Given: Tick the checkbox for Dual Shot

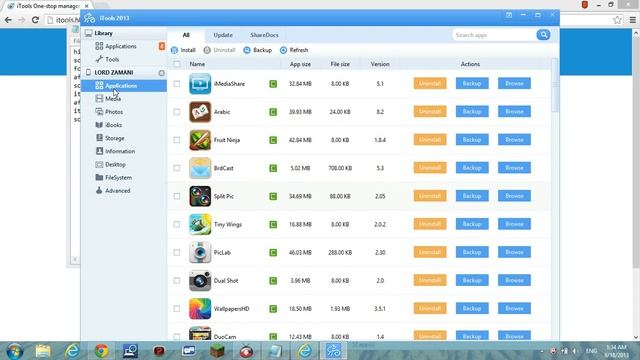Looking at the screenshot, I should point(177,281).
